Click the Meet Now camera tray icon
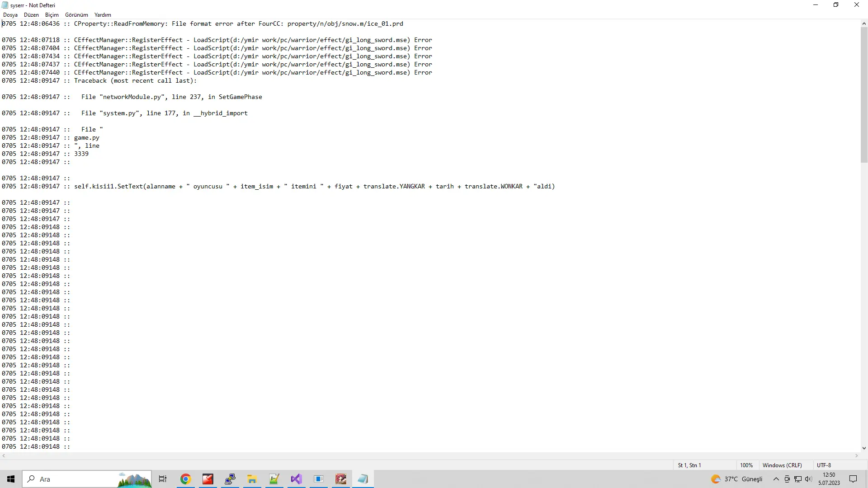 click(x=787, y=479)
